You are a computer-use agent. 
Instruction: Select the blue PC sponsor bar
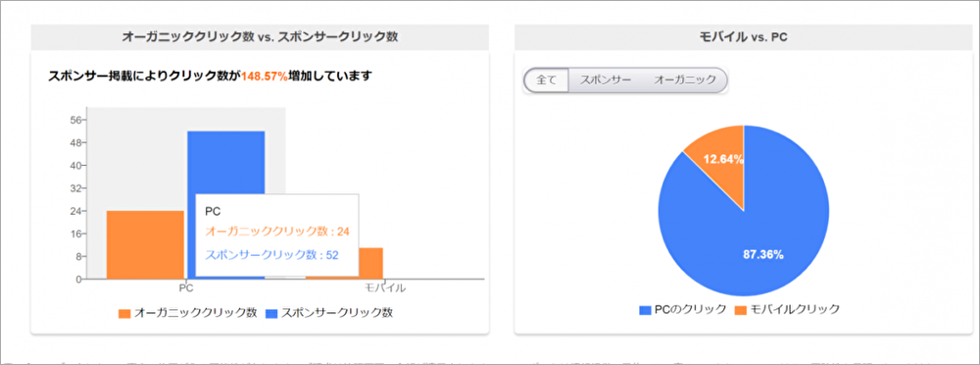coord(226,163)
